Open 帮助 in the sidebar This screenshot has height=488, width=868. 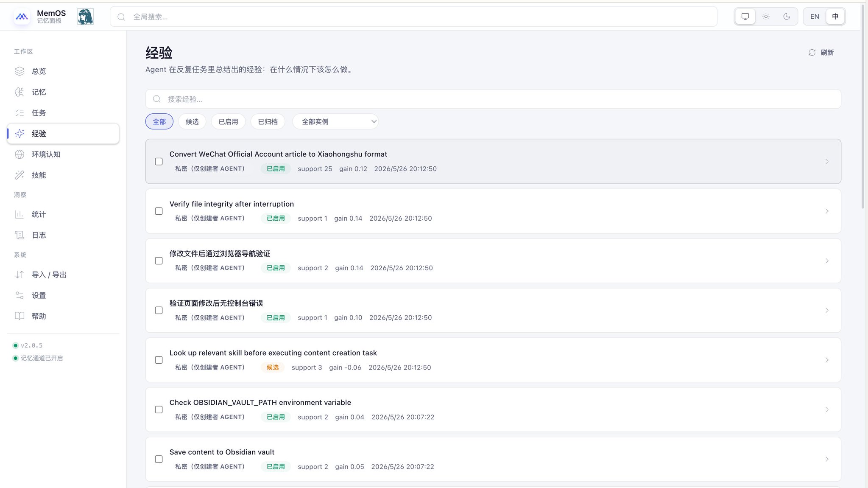(63, 316)
